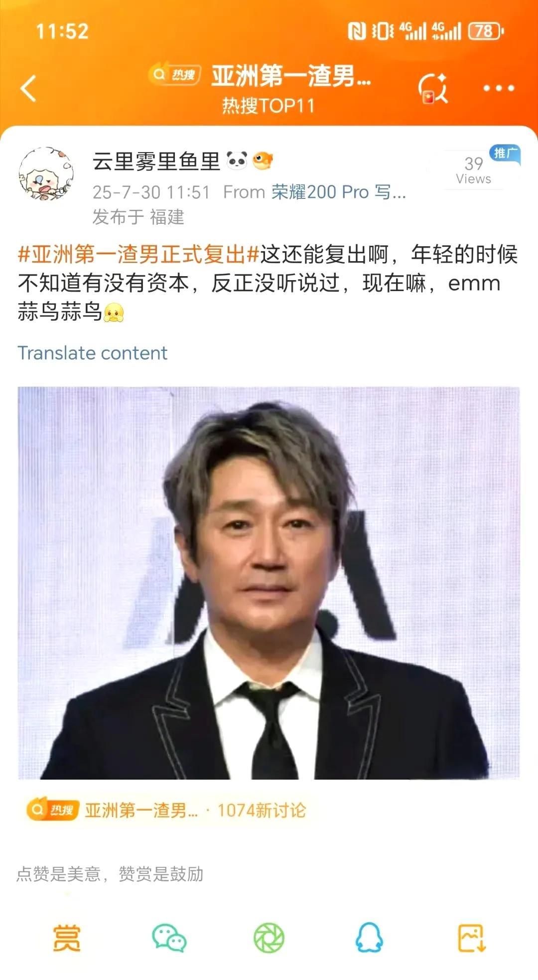Viewport: 538px width, 980px height.
Task: View the 39 Views counter
Action: (x=473, y=170)
